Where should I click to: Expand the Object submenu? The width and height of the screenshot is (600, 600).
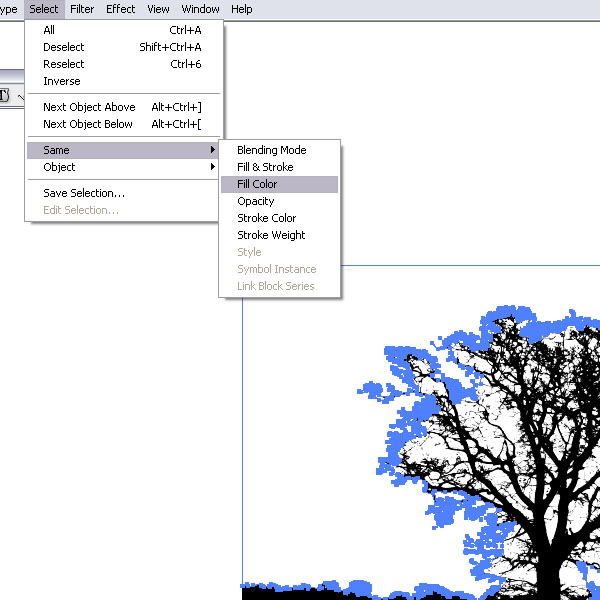(122, 167)
